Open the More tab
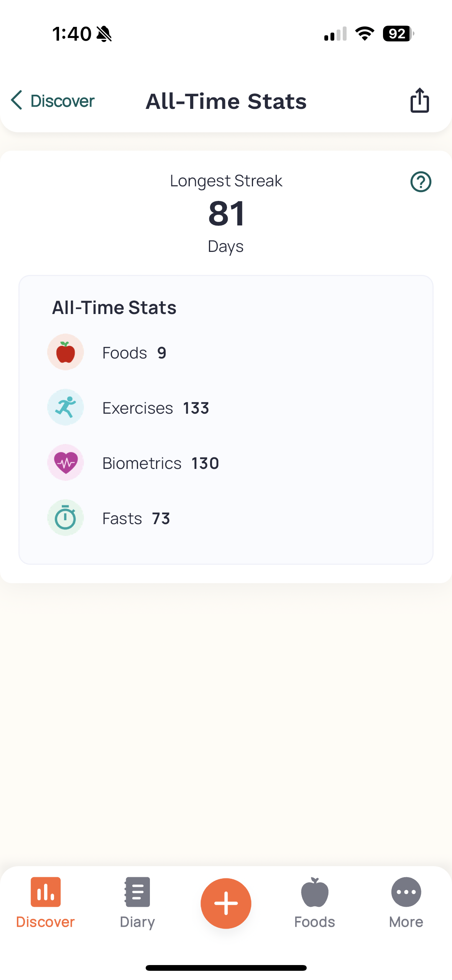The image size is (452, 980). click(x=406, y=903)
